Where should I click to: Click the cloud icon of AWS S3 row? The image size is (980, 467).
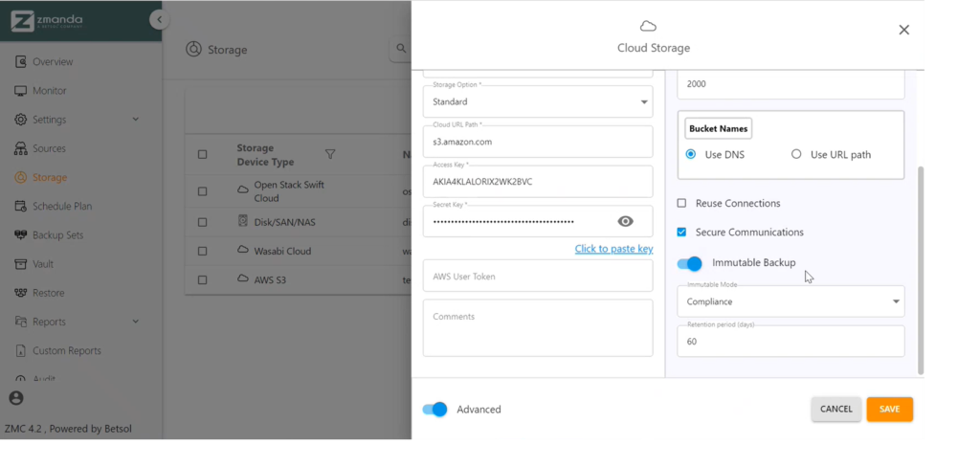(x=243, y=278)
